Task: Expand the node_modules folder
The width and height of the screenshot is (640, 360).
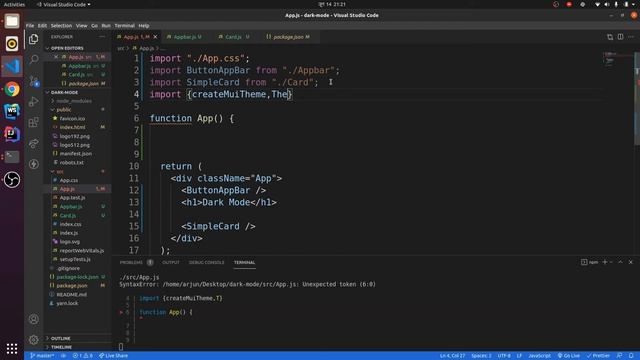Action: pos(73,101)
